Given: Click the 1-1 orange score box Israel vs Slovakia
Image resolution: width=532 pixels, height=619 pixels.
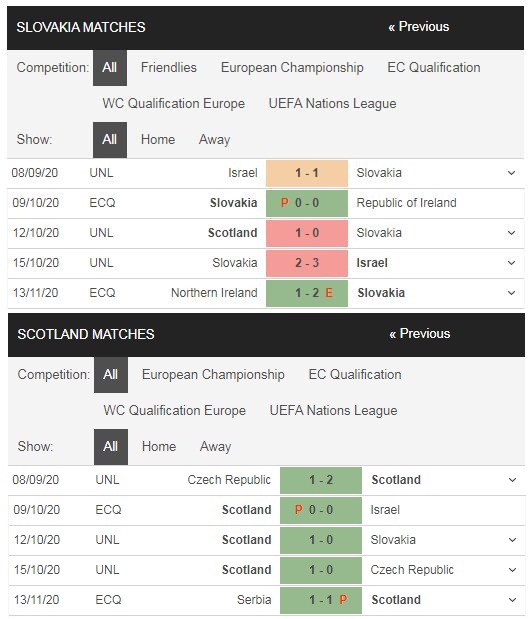Looking at the screenshot, I should click(307, 173).
